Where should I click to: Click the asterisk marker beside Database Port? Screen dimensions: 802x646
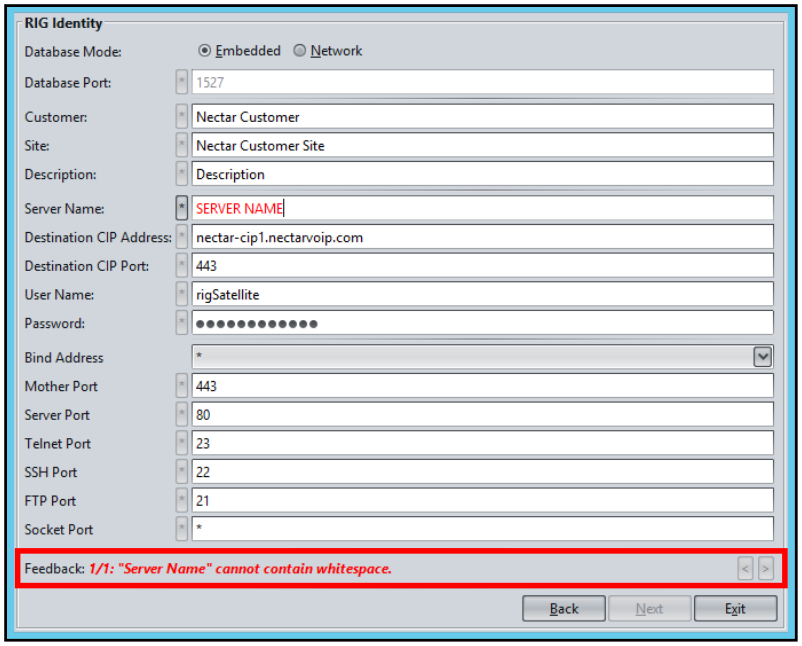[182, 82]
